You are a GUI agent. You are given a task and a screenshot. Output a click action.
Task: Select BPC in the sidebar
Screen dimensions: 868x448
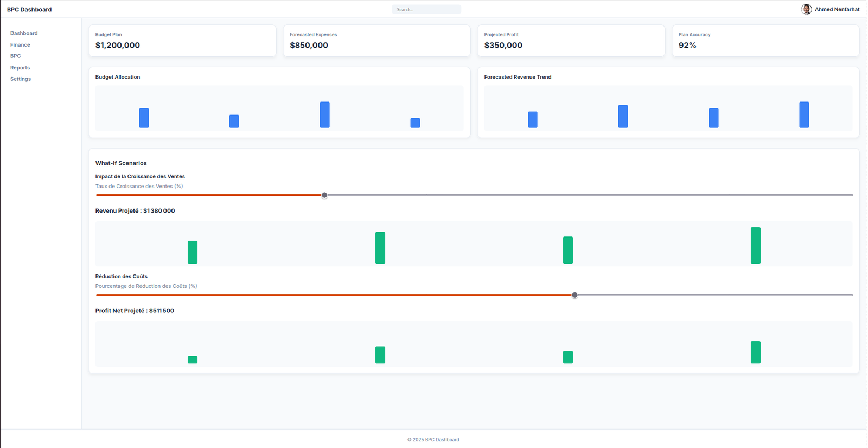16,56
